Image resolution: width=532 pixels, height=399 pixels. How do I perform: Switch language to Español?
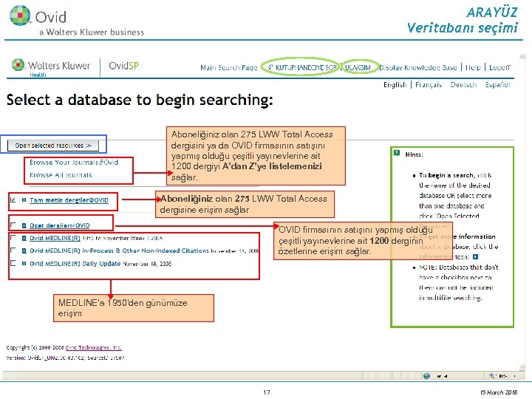tap(497, 85)
